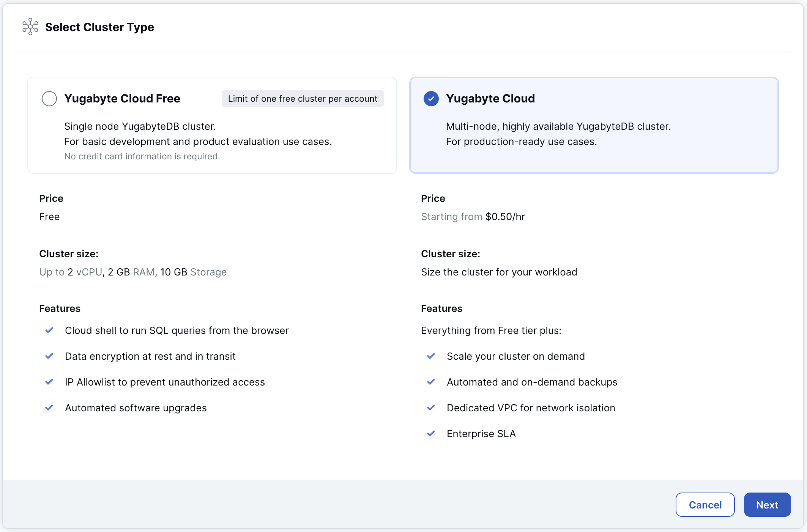Click 'For production-ready use cases.' text
This screenshot has width=807, height=532.
[522, 142]
